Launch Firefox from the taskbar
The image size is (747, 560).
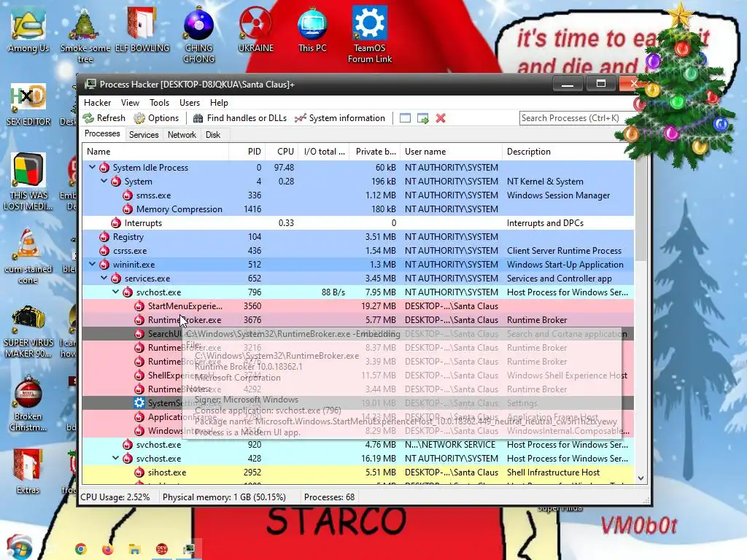(108, 549)
